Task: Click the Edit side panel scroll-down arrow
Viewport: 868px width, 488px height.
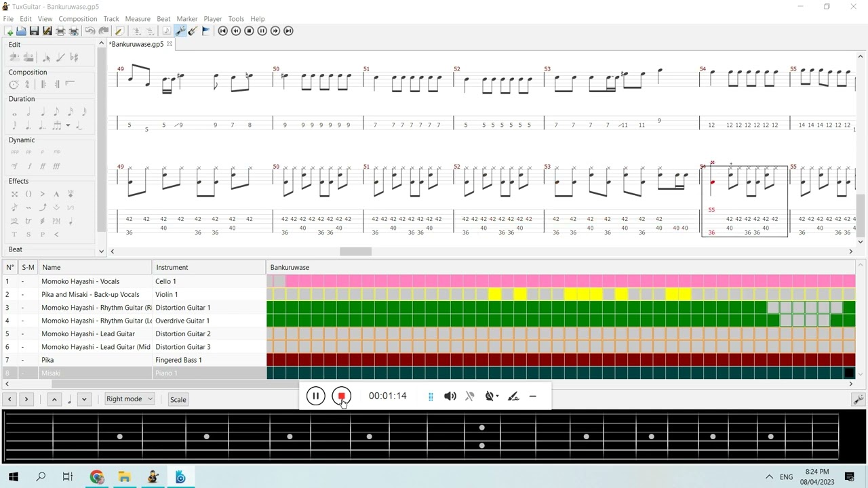Action: coord(102,251)
